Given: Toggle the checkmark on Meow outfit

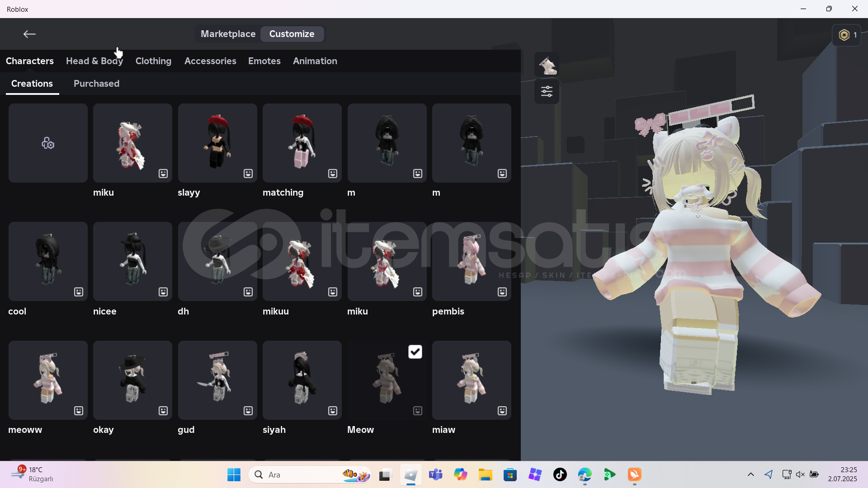Looking at the screenshot, I should (x=415, y=352).
